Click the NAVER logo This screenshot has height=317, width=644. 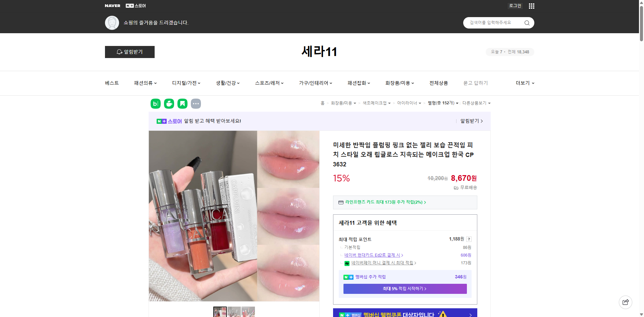(x=113, y=6)
